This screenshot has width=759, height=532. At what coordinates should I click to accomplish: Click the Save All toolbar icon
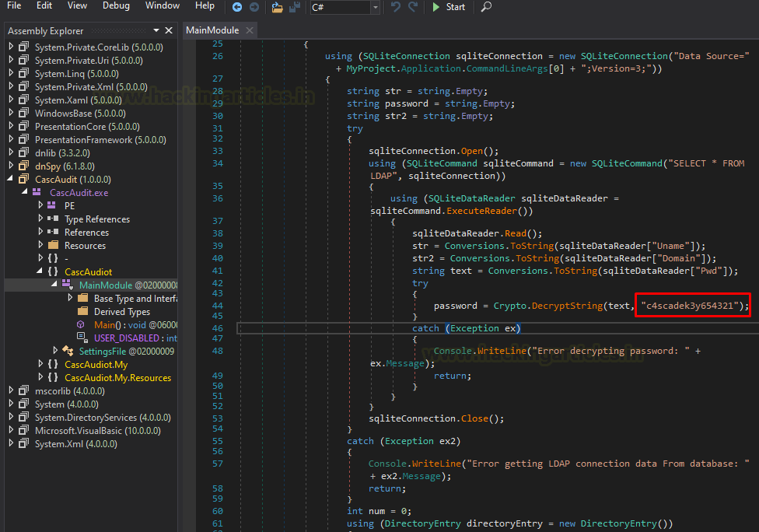pyautogui.click(x=295, y=7)
